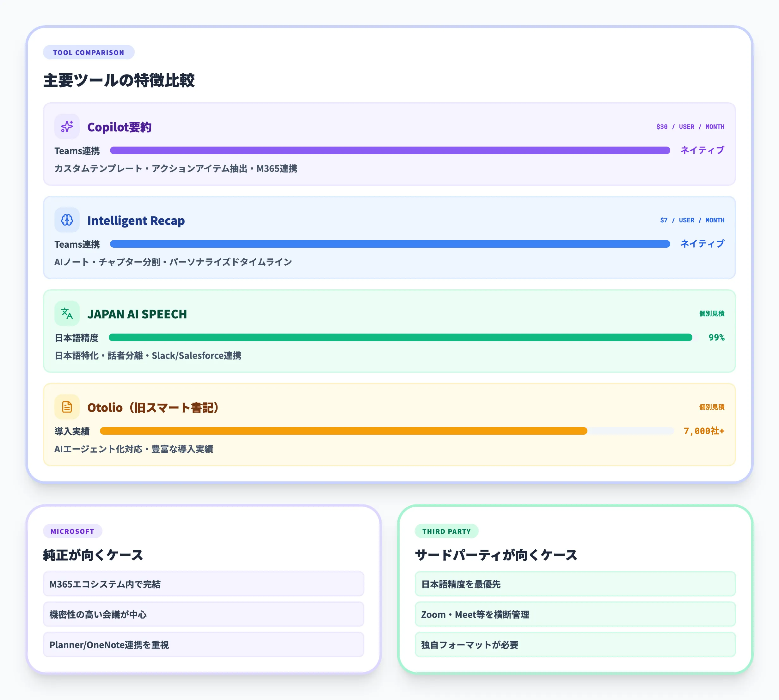Screen dimensions: 779x700
Task: Click the $30 / USER / MONTH price label
Action: pyautogui.click(x=690, y=126)
